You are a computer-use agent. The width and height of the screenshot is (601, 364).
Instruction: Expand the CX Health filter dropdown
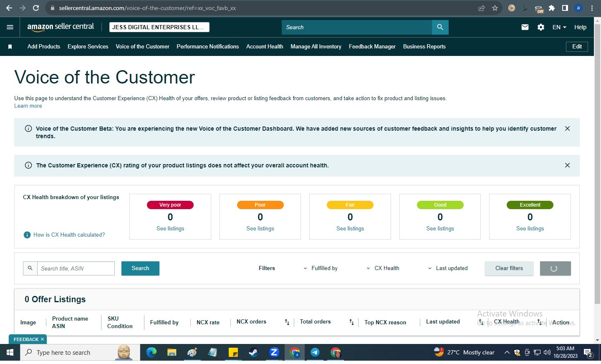(383, 268)
